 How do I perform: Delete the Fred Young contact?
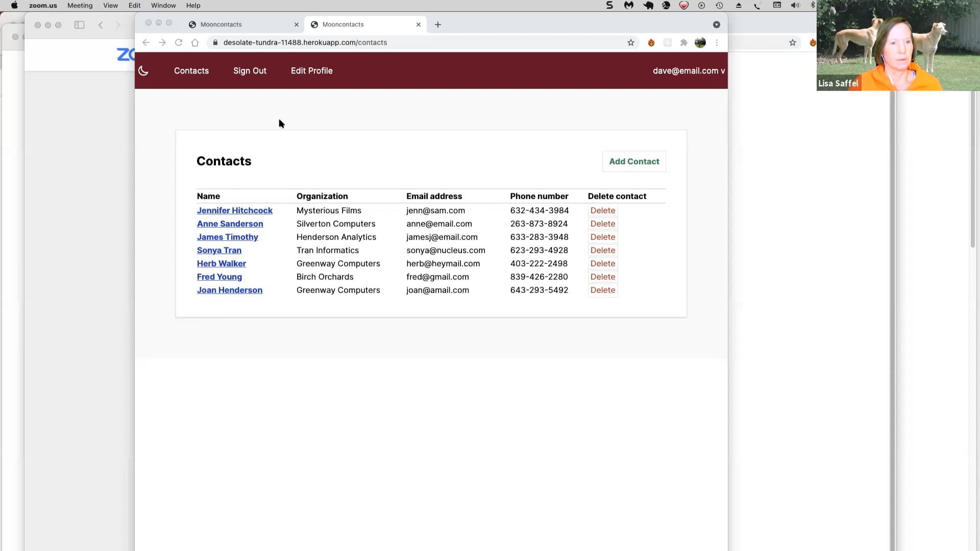click(x=603, y=277)
